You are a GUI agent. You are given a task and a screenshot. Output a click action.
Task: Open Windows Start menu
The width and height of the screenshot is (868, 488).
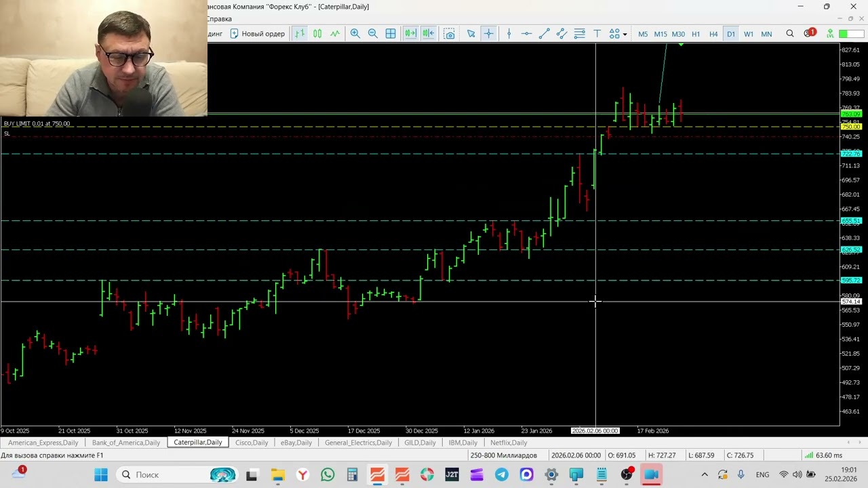pyautogui.click(x=101, y=474)
